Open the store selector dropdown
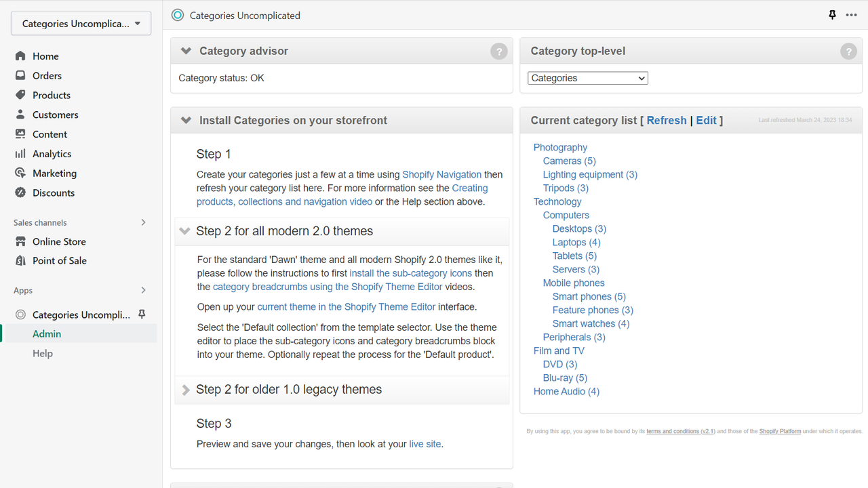The image size is (868, 488). (x=81, y=23)
